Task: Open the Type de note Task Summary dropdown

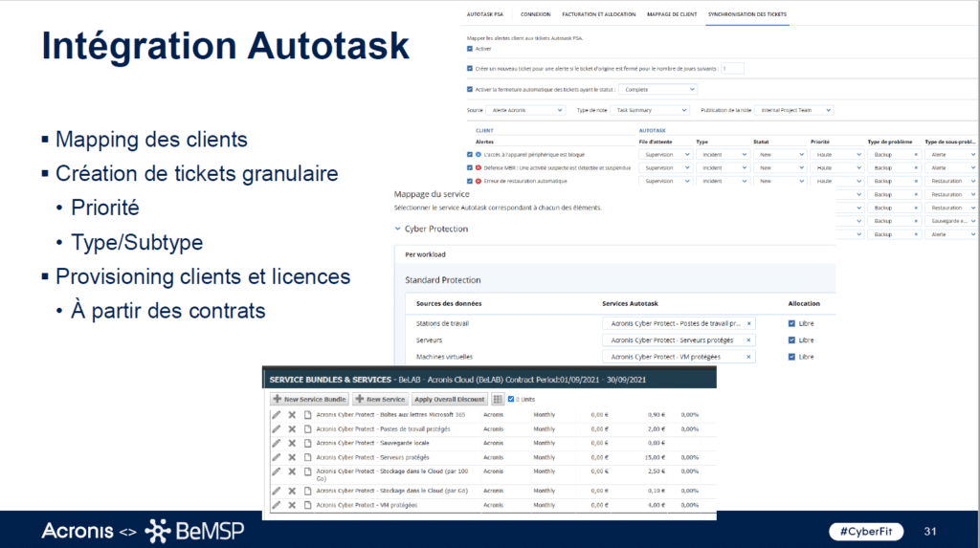Action: tap(650, 110)
